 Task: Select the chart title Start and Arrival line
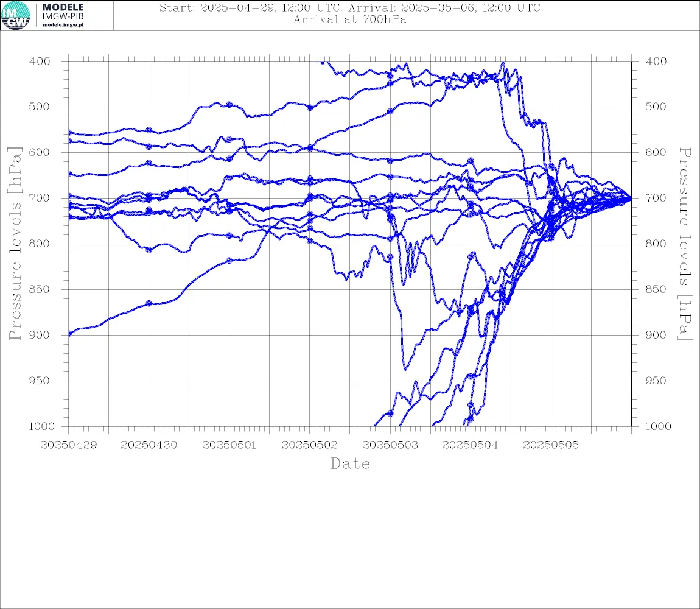pos(350,8)
